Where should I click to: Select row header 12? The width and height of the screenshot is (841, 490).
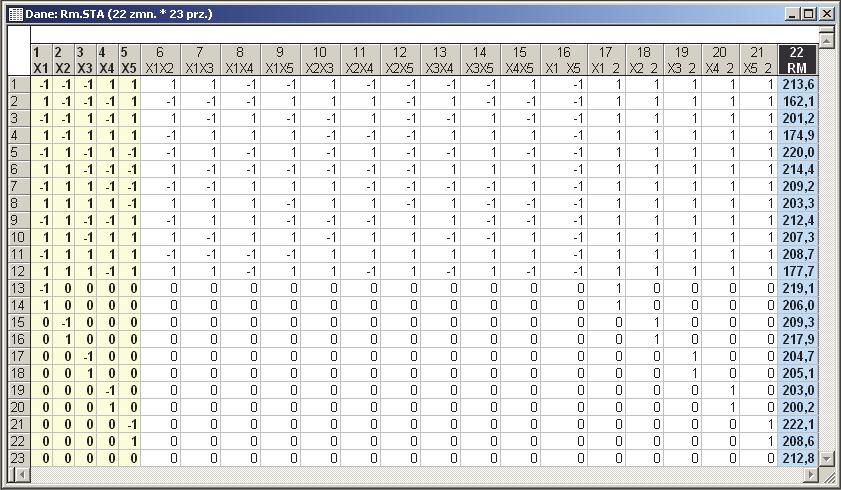19,271
